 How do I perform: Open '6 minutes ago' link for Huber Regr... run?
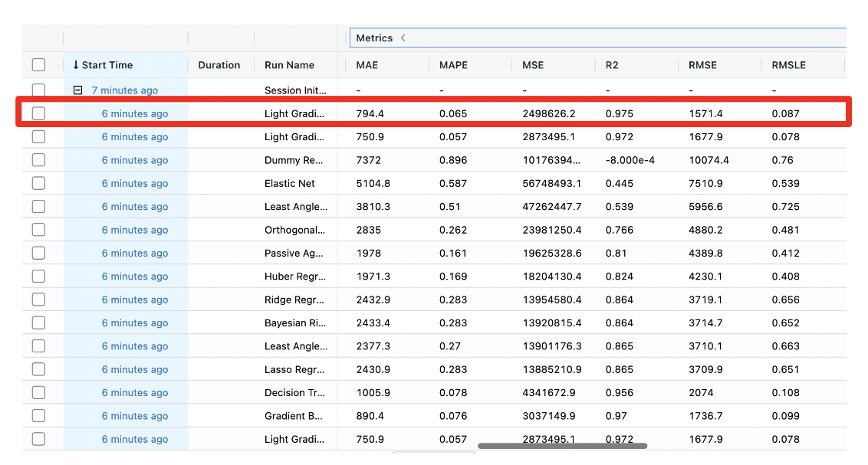(x=134, y=276)
